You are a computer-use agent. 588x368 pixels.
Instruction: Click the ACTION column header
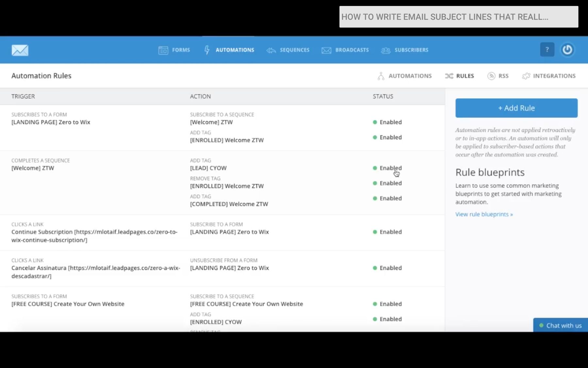(200, 96)
